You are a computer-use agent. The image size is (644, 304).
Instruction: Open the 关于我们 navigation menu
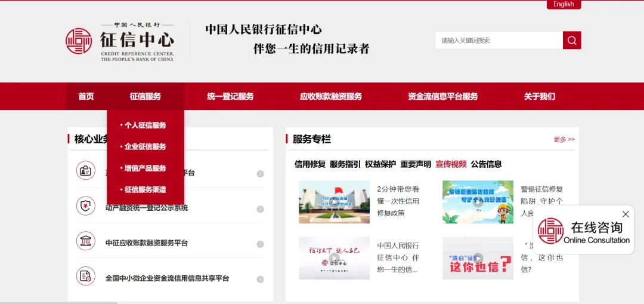point(539,96)
